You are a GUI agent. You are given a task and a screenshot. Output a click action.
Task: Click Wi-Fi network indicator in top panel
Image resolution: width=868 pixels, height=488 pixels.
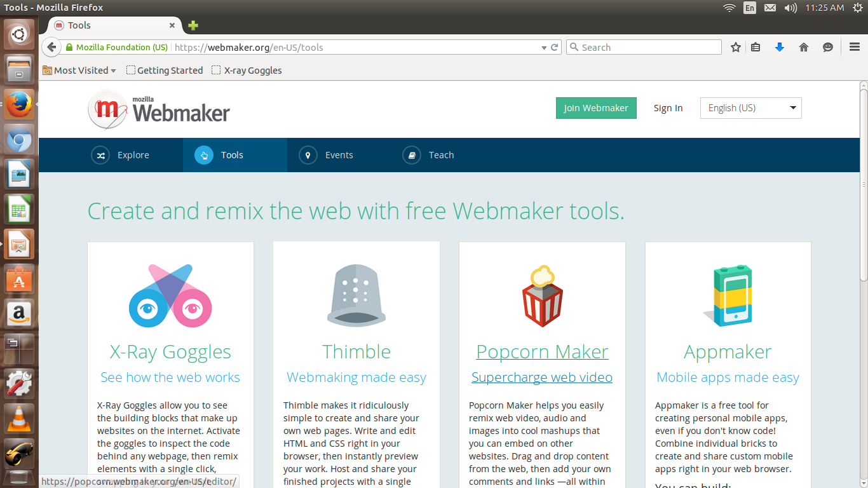pos(729,8)
